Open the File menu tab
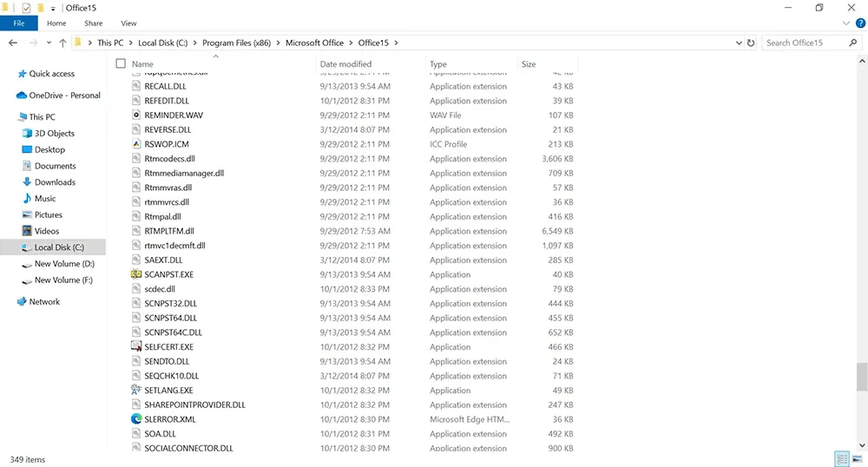Screen dimensions: 868x467 click(19, 23)
